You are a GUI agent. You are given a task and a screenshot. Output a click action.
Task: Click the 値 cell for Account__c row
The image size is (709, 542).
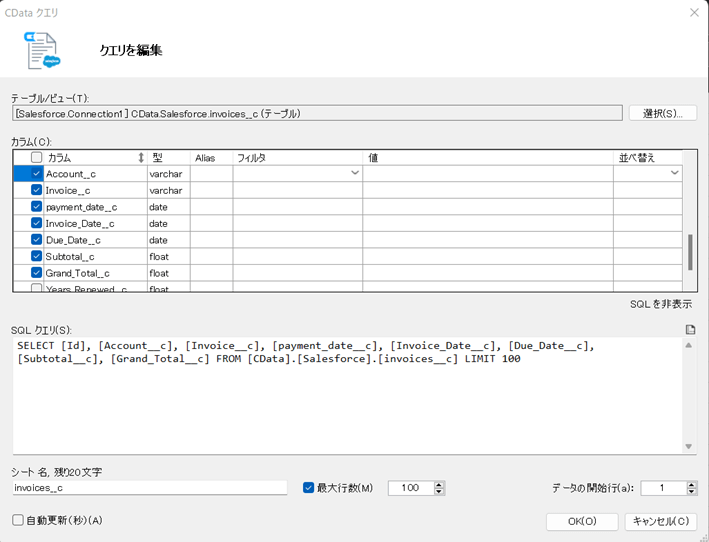click(x=488, y=174)
